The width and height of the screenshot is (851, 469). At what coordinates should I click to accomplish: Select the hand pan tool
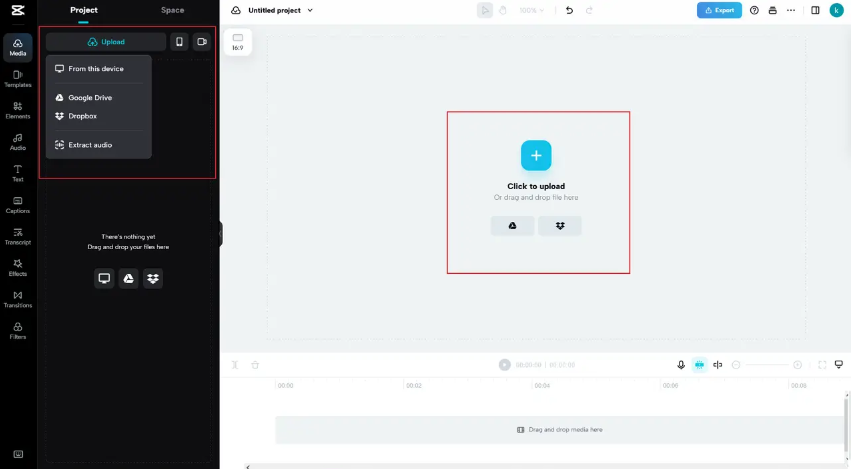(503, 10)
